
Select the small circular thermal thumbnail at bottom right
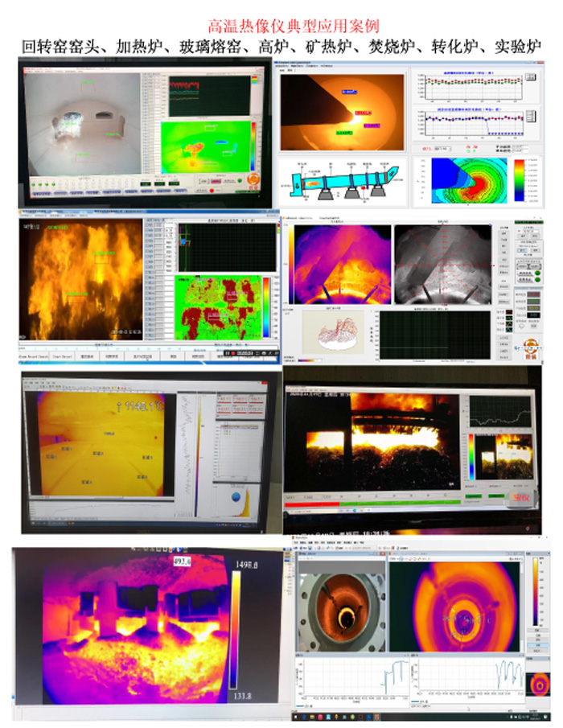[537, 684]
